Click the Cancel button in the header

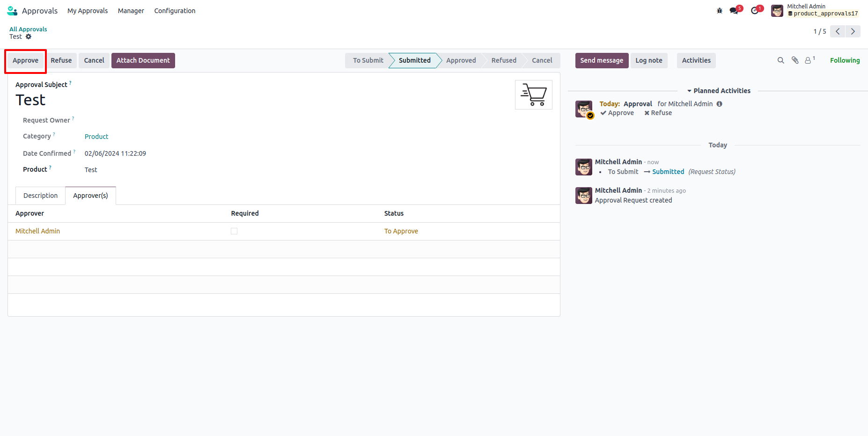pos(94,60)
